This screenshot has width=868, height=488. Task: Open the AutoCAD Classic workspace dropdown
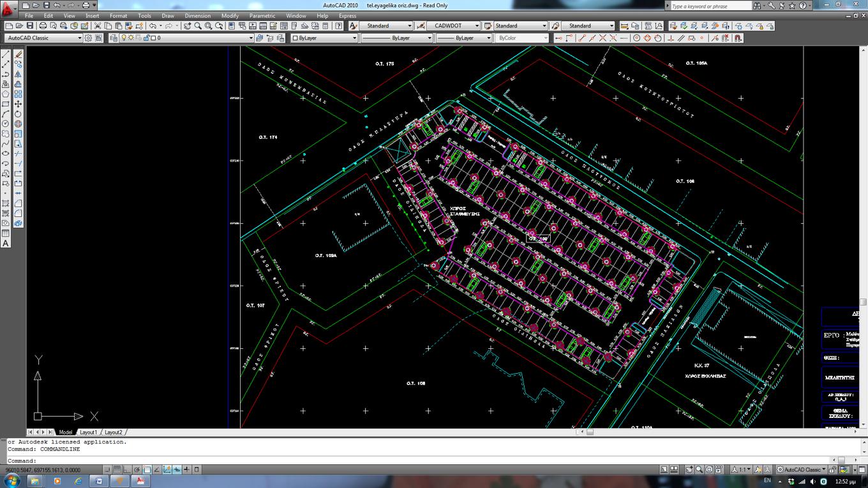[44, 38]
